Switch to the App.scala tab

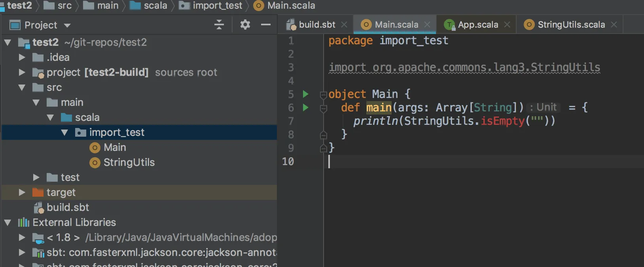[477, 24]
